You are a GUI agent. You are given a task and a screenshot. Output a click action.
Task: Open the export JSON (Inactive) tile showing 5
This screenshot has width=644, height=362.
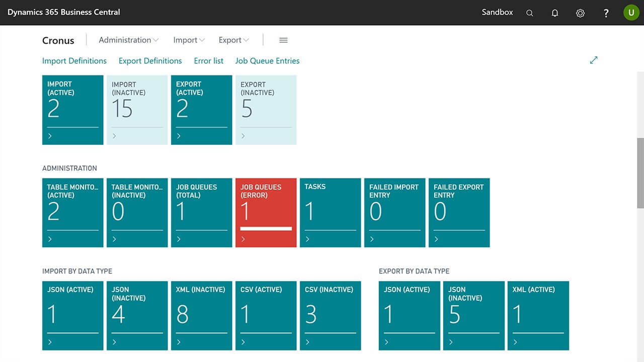(474, 316)
